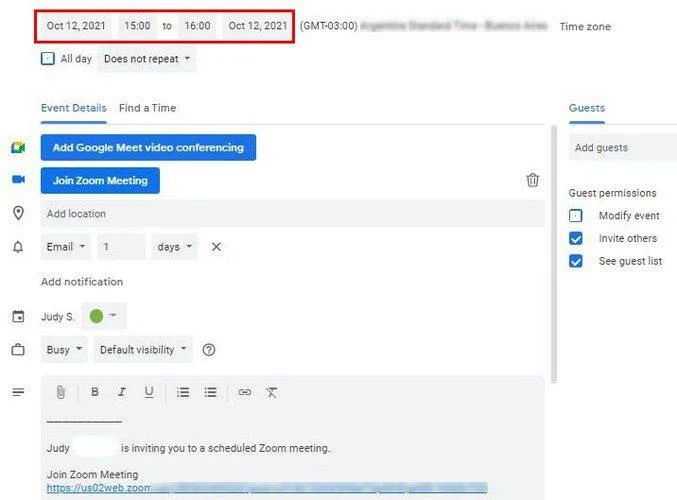
Task: Click the description lines icon
Action: coord(18,392)
